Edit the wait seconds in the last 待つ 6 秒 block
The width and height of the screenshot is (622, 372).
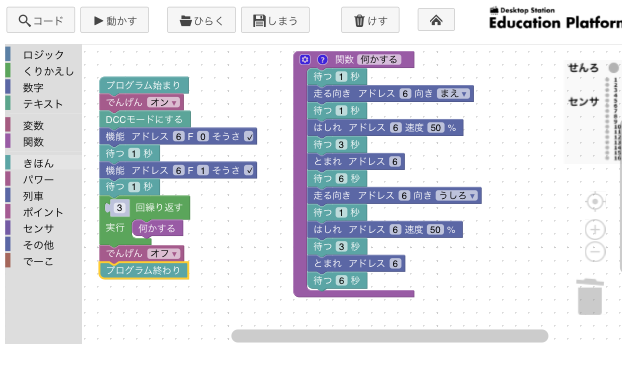coord(341,281)
